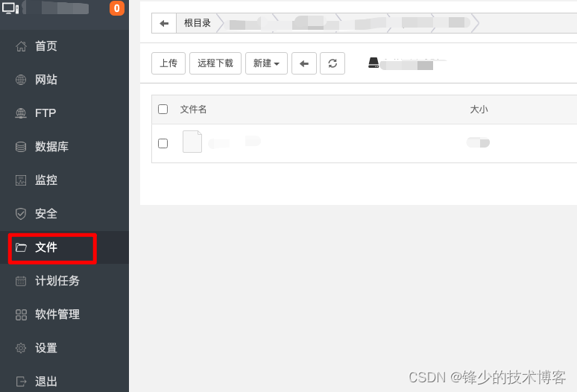Click the globe icon beside 网站

tap(21, 80)
